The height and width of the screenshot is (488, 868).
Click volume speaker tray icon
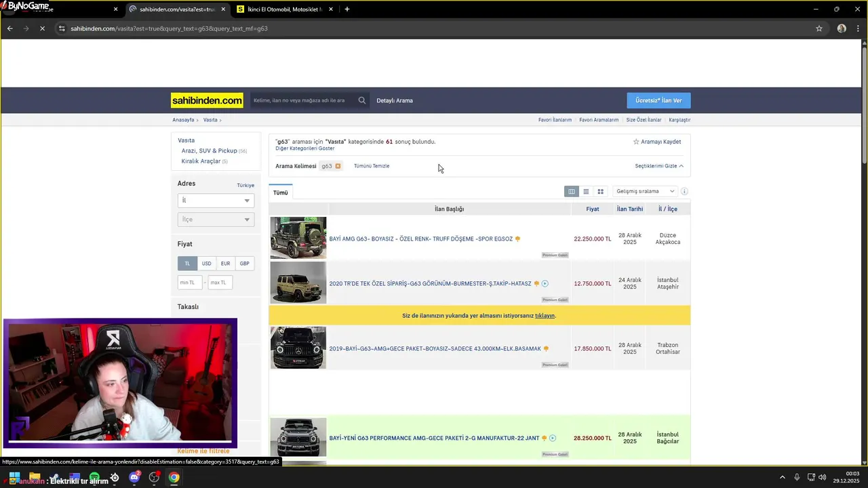[x=823, y=477]
